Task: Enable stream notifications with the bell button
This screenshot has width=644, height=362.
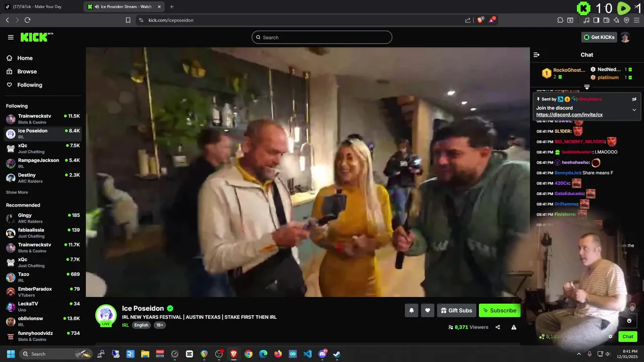Action: point(411,310)
